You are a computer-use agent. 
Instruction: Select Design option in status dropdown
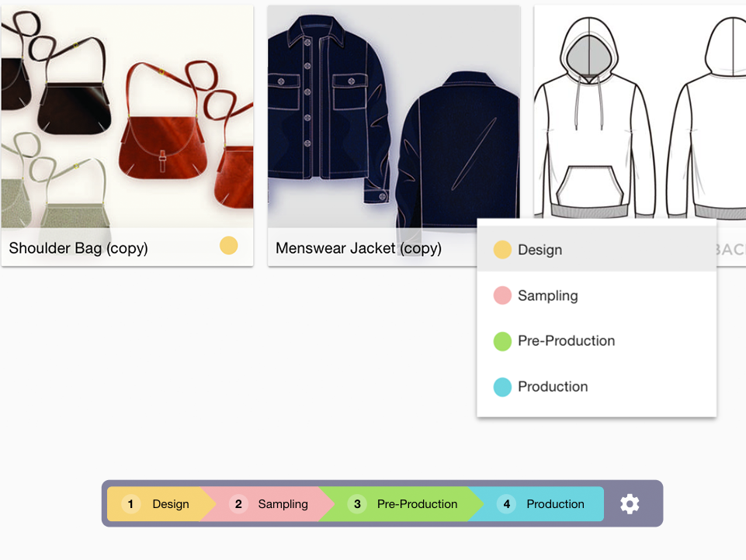point(597,250)
